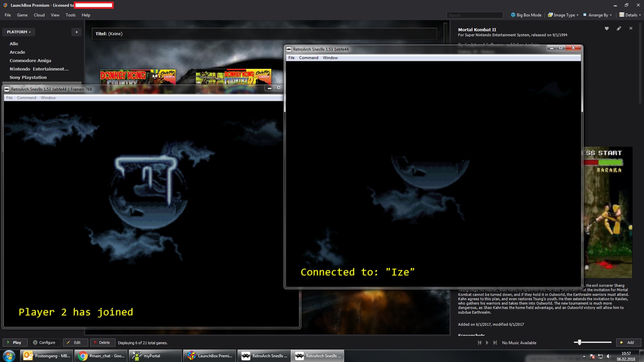Open first RetroArch Snes9x taskbar item
The height and width of the screenshot is (362, 644).
pyautogui.click(x=264, y=356)
